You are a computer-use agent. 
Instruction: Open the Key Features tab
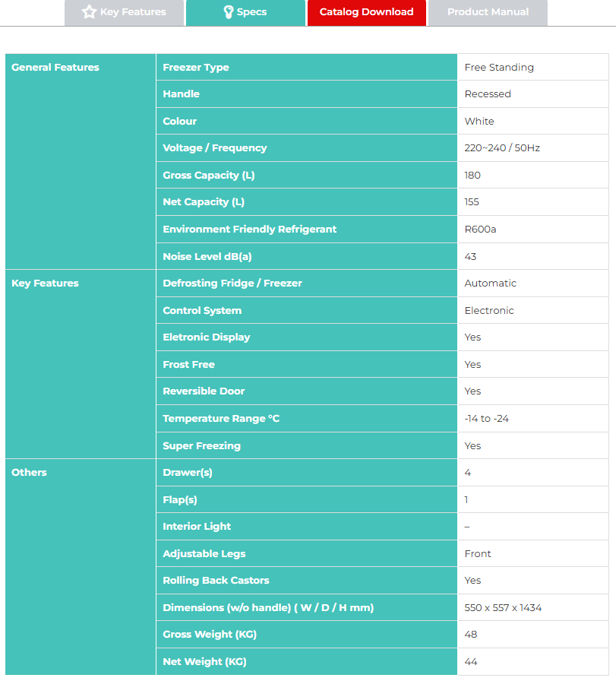pos(124,12)
